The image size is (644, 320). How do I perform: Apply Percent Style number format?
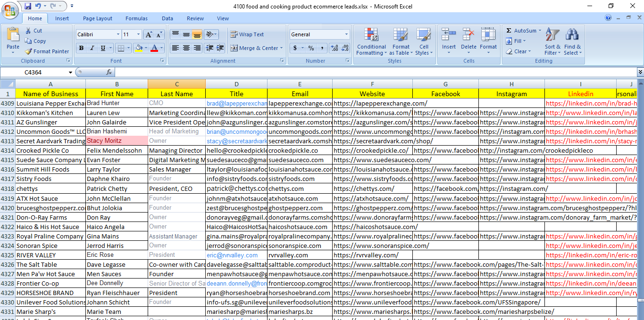[x=311, y=48]
